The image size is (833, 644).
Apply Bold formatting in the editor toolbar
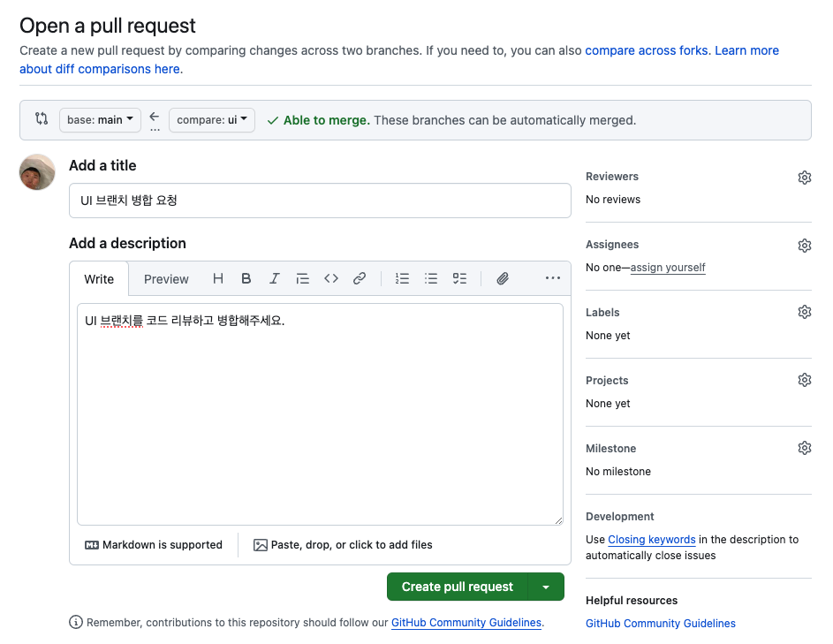(x=246, y=278)
